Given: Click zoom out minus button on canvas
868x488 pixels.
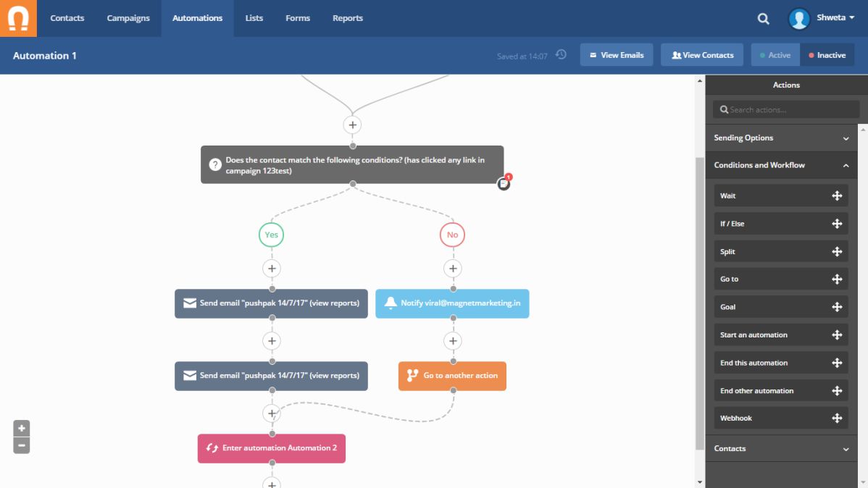Looking at the screenshot, I should (22, 445).
